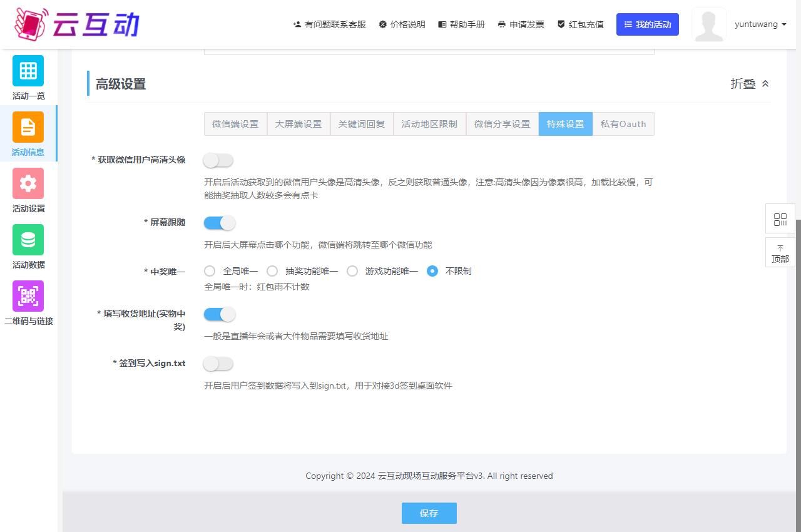Collapse the 高级设置 section with 折叠
801x532 pixels.
[750, 84]
